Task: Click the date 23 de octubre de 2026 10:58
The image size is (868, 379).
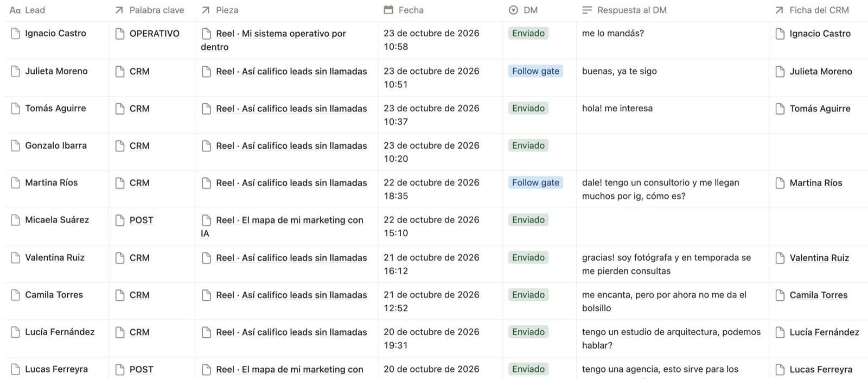Action: click(431, 40)
